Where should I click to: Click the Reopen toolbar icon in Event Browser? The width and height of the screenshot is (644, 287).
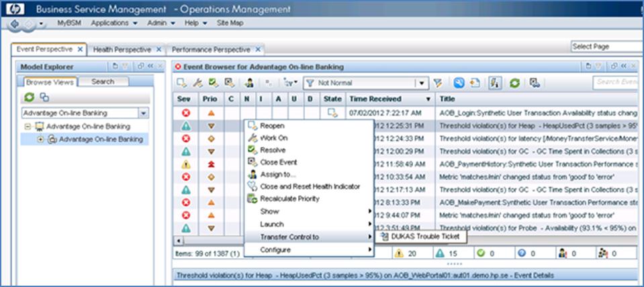point(181,83)
